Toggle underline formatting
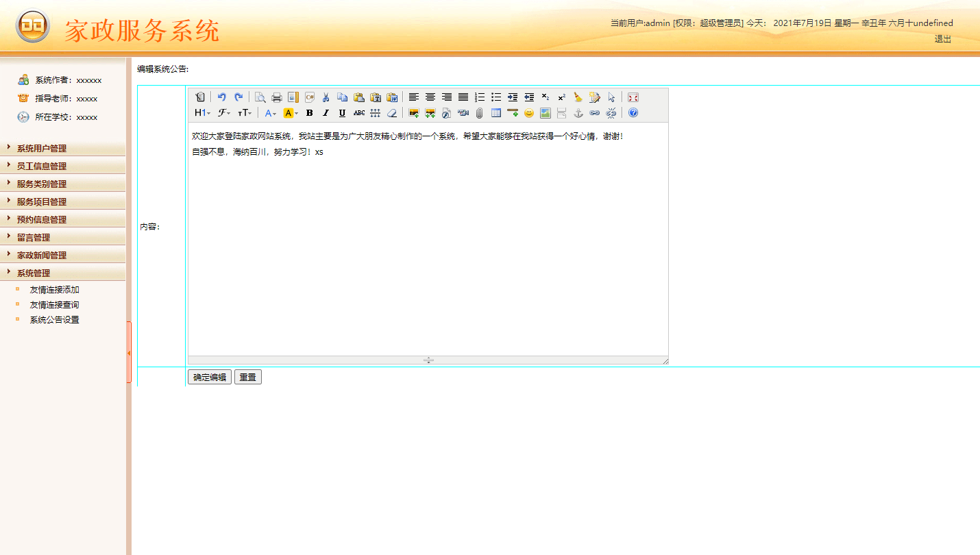The width and height of the screenshot is (980, 555). [x=343, y=113]
